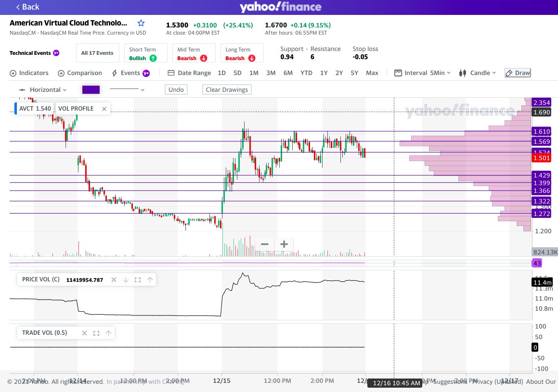Select the 2Y range
Viewport: 558px width, 392px height.
pos(339,73)
